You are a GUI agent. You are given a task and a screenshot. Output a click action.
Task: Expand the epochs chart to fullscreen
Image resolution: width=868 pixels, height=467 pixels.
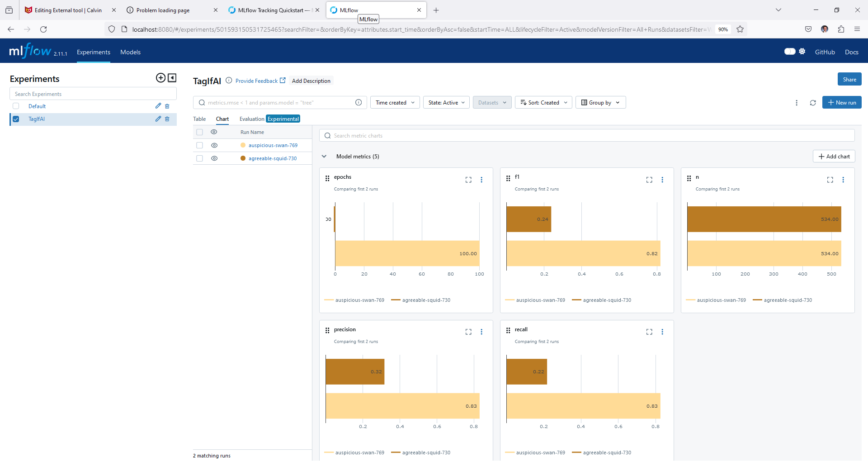coord(468,180)
